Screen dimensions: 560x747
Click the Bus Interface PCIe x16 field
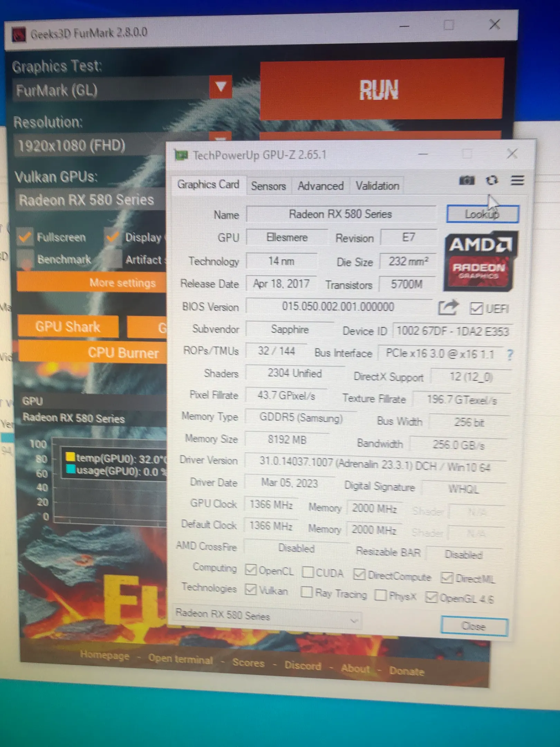point(440,353)
